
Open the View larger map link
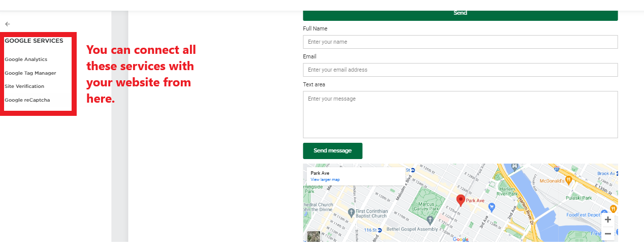[x=325, y=180]
